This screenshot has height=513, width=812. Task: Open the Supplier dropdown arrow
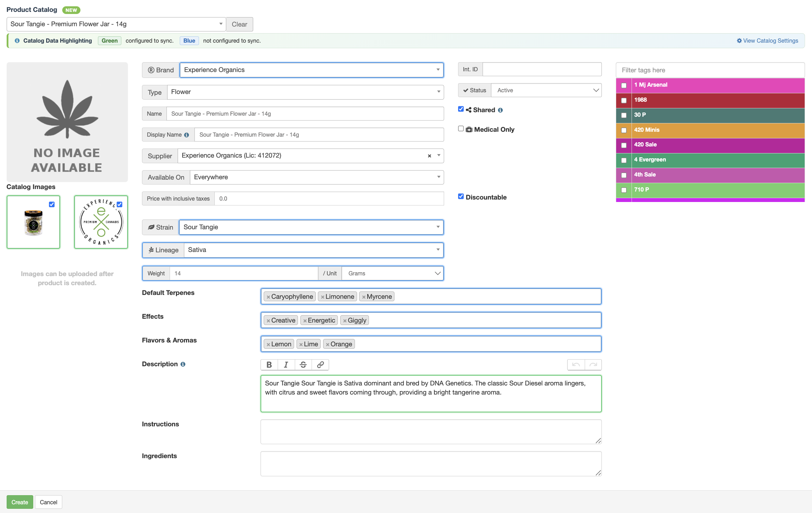point(439,156)
